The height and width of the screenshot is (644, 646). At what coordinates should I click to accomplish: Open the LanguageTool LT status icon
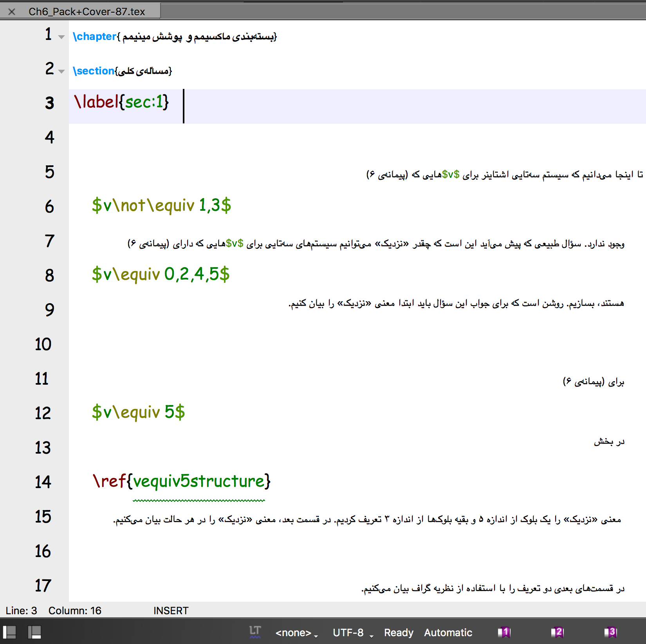255,631
